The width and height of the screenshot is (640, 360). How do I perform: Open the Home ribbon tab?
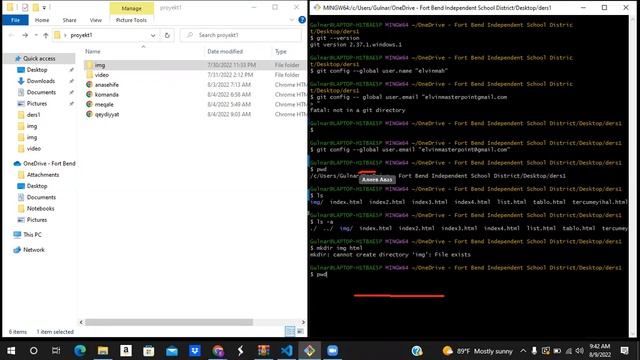click(x=42, y=20)
